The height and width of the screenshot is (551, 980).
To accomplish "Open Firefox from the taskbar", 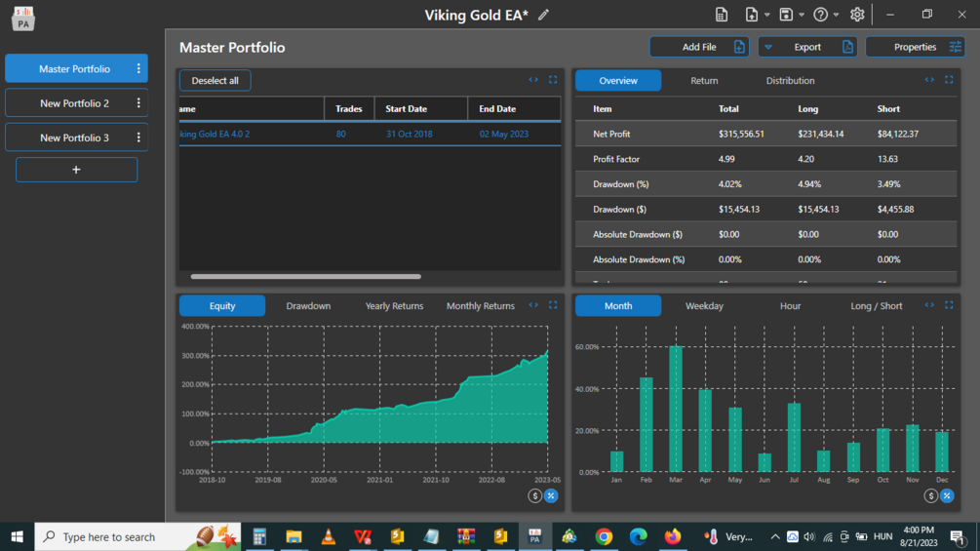I will tap(673, 536).
